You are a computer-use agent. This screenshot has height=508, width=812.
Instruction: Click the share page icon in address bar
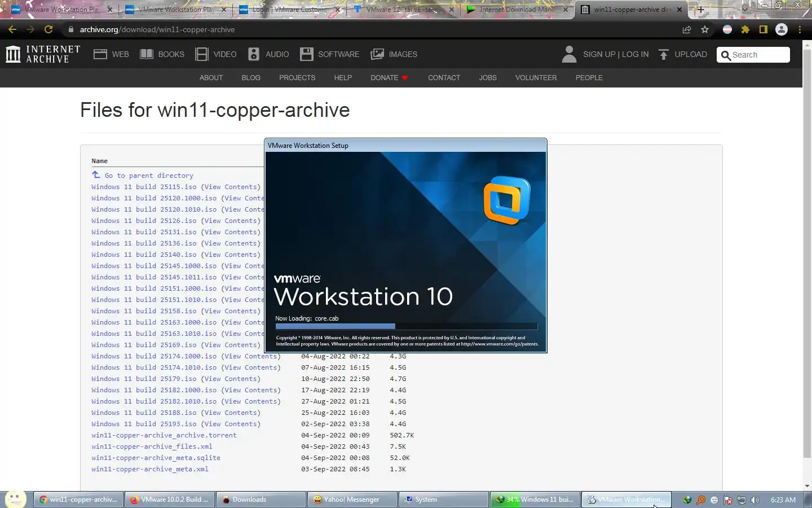687,29
